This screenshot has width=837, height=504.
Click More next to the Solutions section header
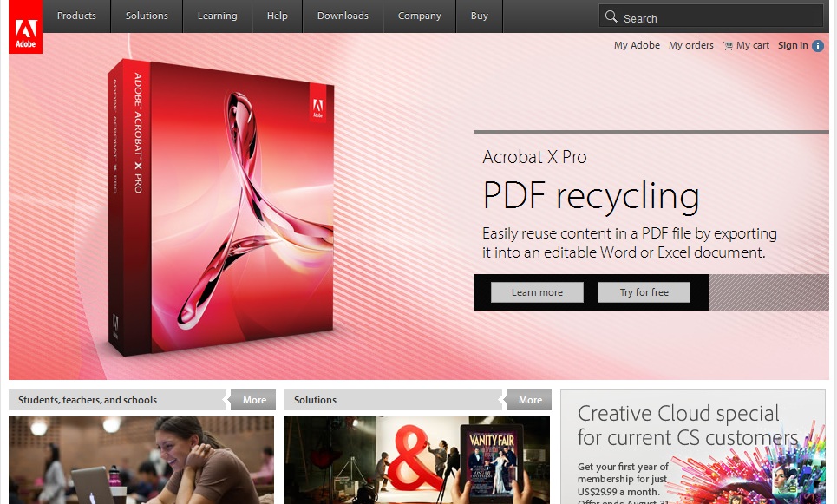coord(530,400)
